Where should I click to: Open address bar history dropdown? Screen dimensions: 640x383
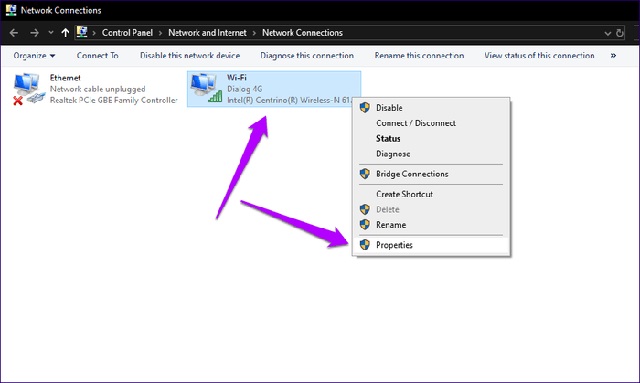[607, 33]
